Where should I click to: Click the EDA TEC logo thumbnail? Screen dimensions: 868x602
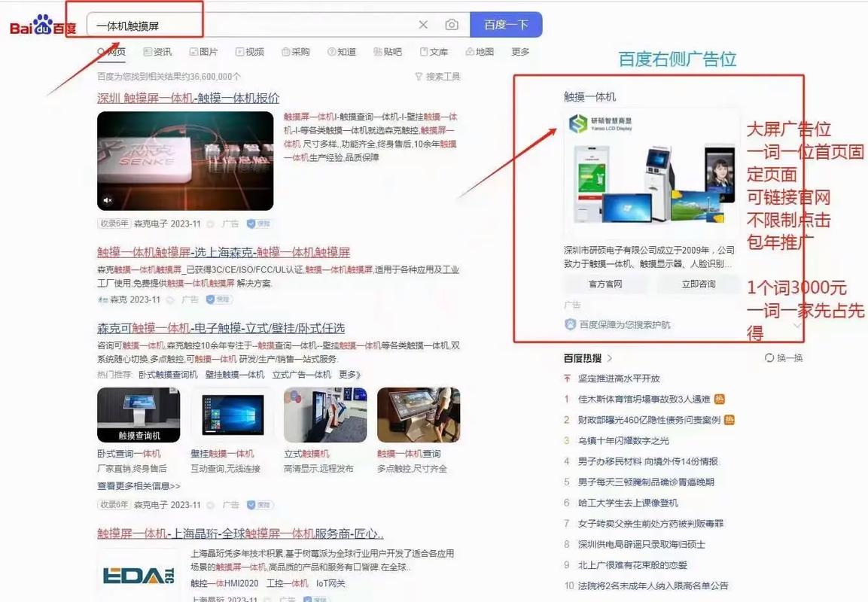pos(139,576)
